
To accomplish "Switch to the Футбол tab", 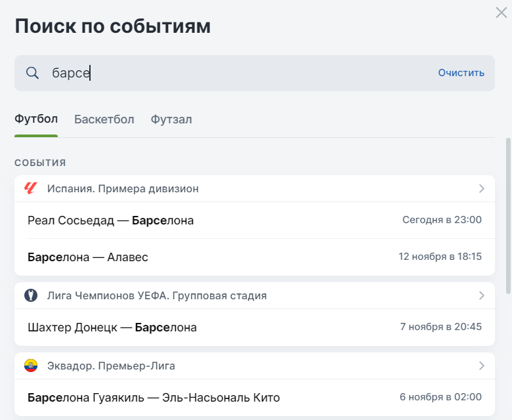I will [36, 119].
